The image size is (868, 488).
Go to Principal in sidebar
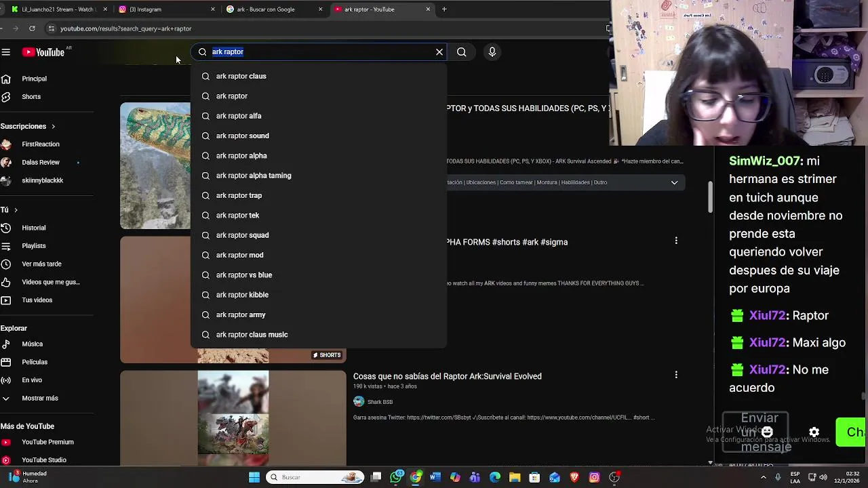click(x=34, y=79)
